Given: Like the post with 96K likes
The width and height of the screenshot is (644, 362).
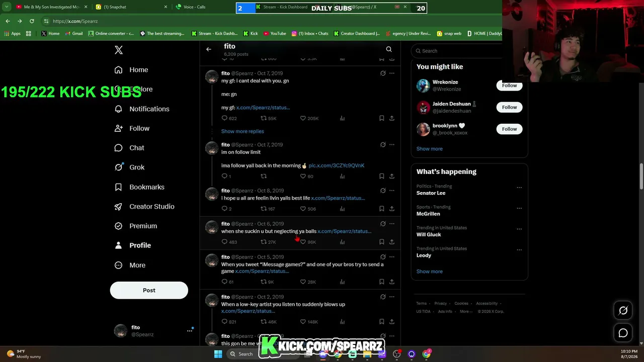Looking at the screenshot, I should [x=303, y=242].
